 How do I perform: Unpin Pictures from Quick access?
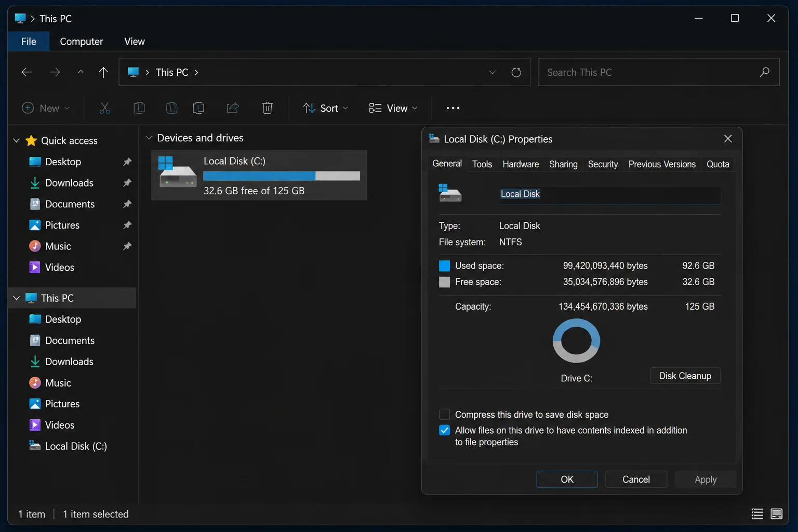click(127, 225)
